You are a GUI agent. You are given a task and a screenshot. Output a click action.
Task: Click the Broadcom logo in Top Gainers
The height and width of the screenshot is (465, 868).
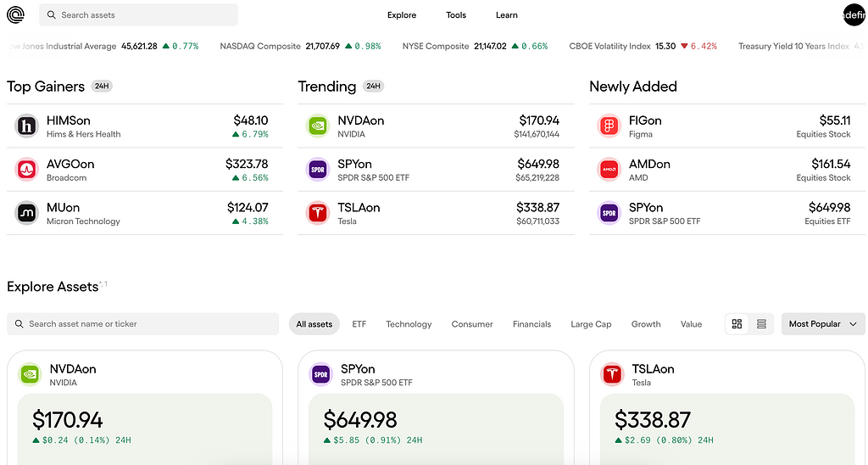pyautogui.click(x=27, y=170)
